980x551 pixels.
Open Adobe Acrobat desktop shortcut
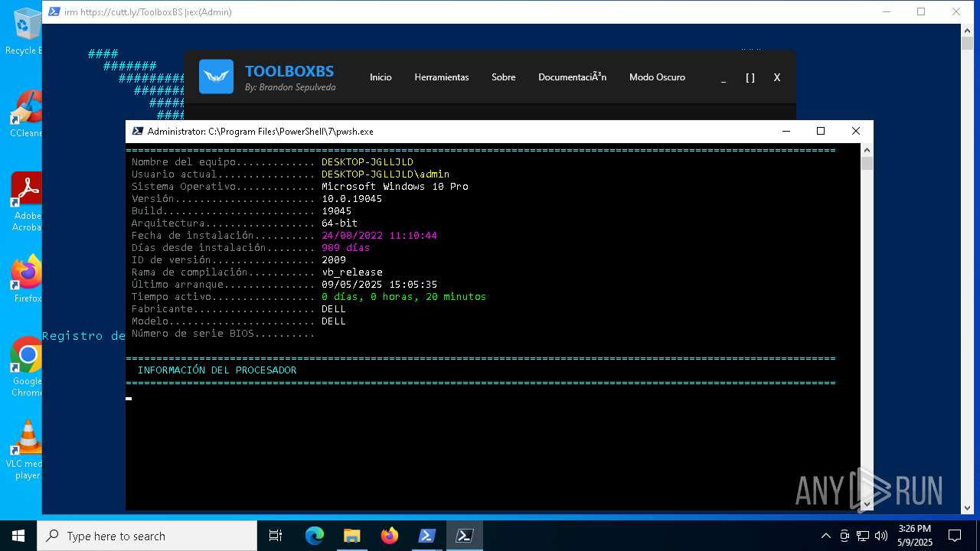pyautogui.click(x=25, y=202)
